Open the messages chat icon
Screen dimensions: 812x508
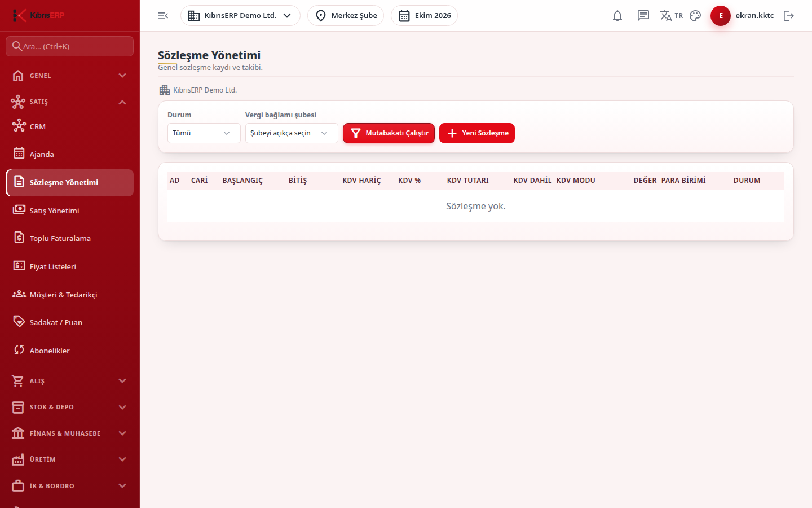pyautogui.click(x=643, y=16)
